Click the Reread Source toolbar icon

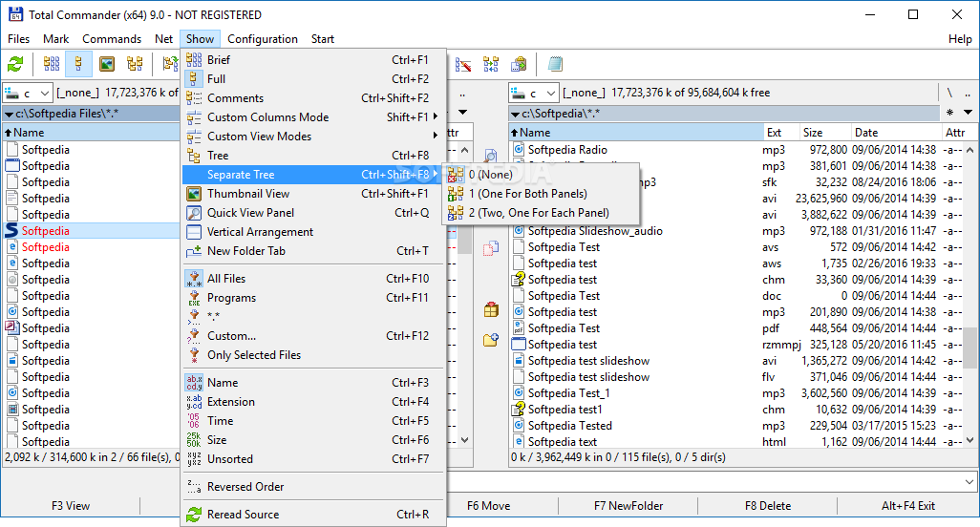(x=15, y=64)
